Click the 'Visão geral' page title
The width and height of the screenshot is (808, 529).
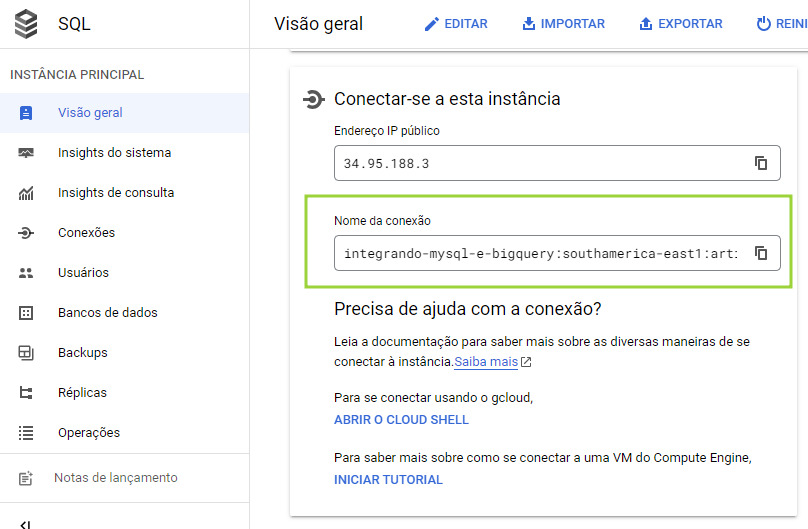[x=318, y=24]
